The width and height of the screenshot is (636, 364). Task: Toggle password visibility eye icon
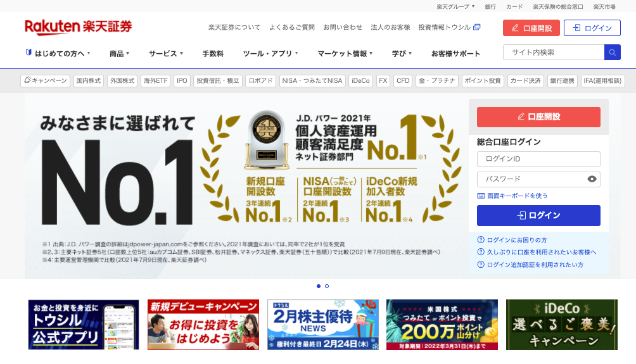pos(592,179)
